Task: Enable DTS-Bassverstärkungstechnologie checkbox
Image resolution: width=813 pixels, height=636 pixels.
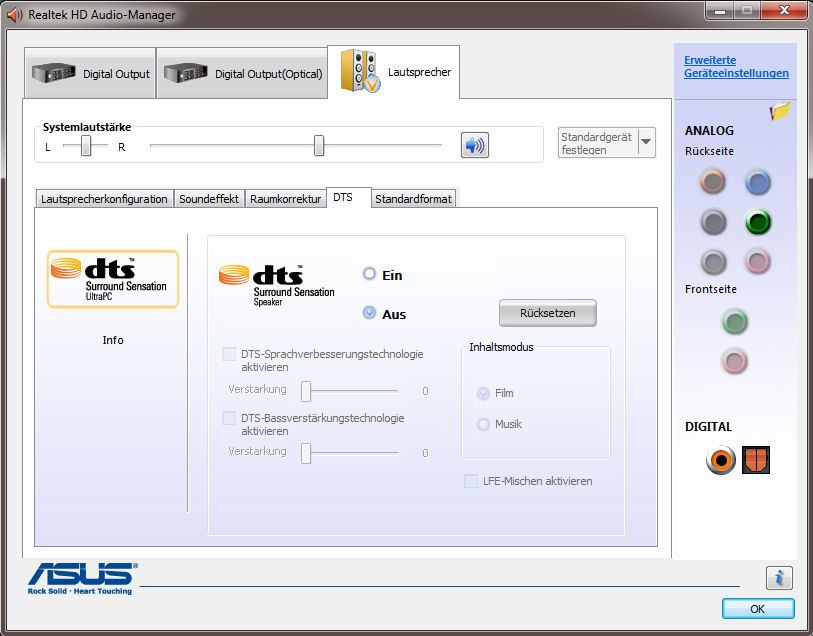Action: click(229, 418)
